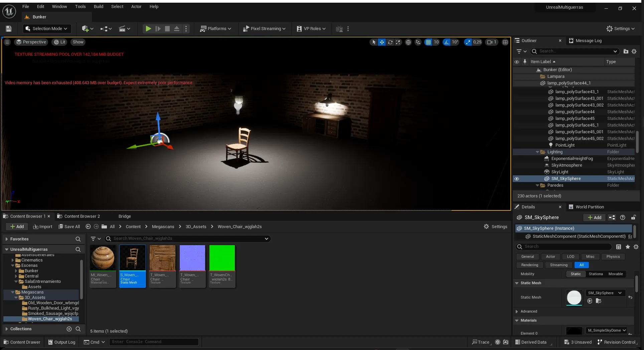This screenshot has width=644, height=350.
Task: Open the Actor menu
Action: click(136, 6)
